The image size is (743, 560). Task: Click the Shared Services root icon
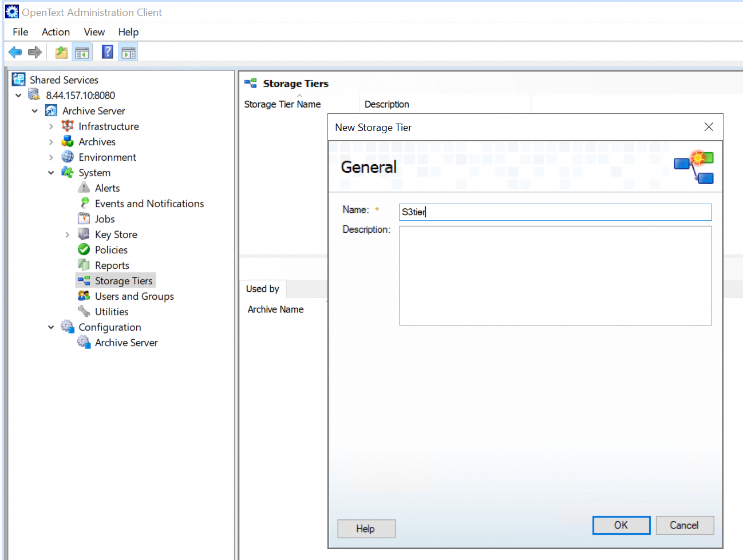click(x=19, y=80)
